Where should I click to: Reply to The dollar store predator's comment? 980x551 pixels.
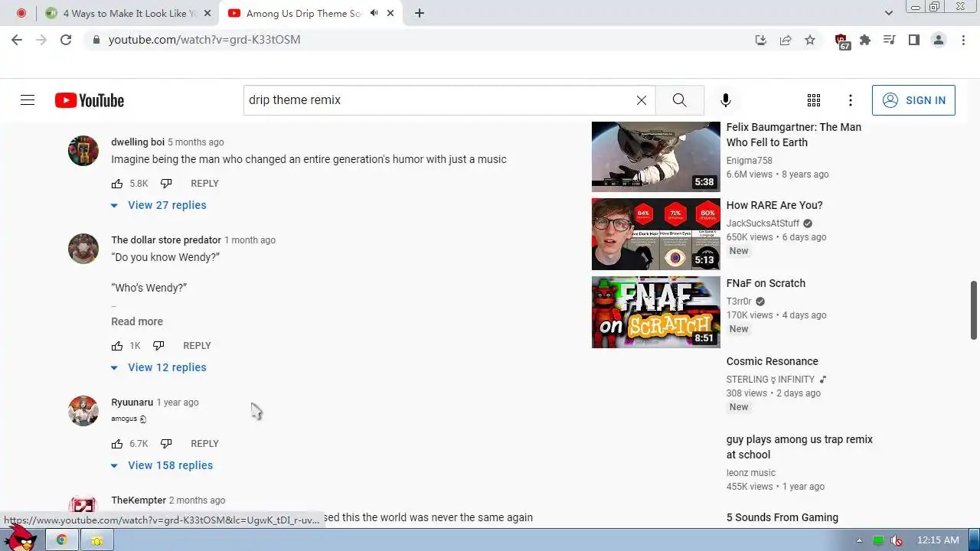[x=197, y=346]
